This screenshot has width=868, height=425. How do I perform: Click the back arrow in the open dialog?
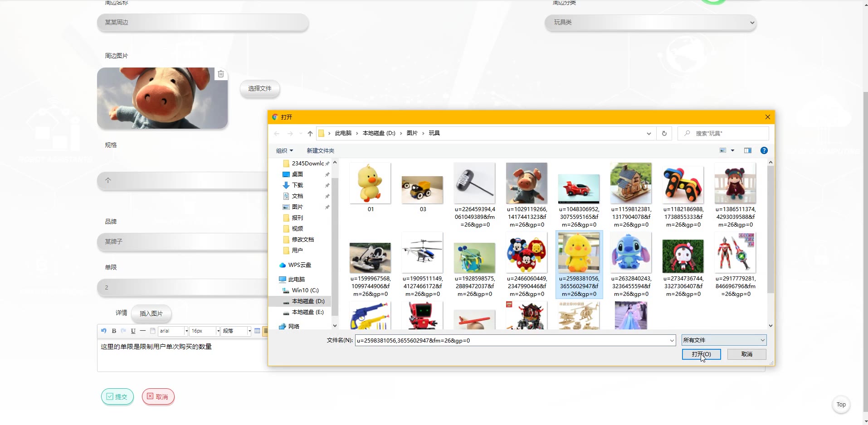[x=277, y=133]
